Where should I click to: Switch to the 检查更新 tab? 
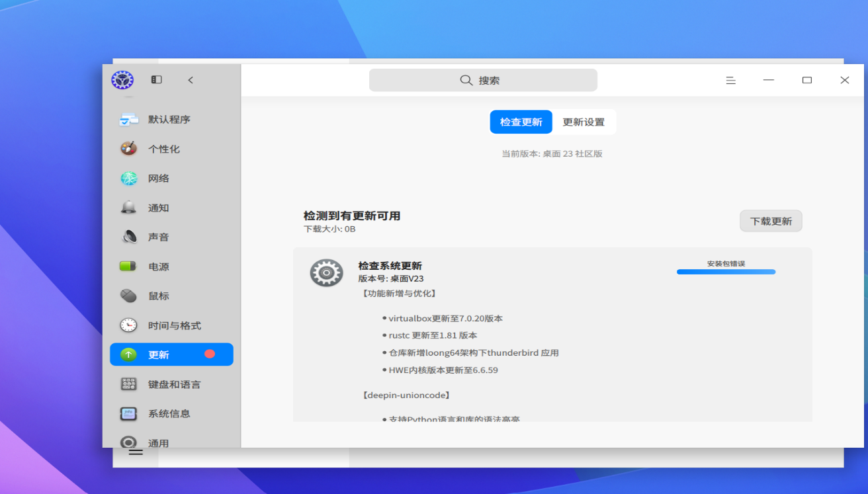click(521, 122)
